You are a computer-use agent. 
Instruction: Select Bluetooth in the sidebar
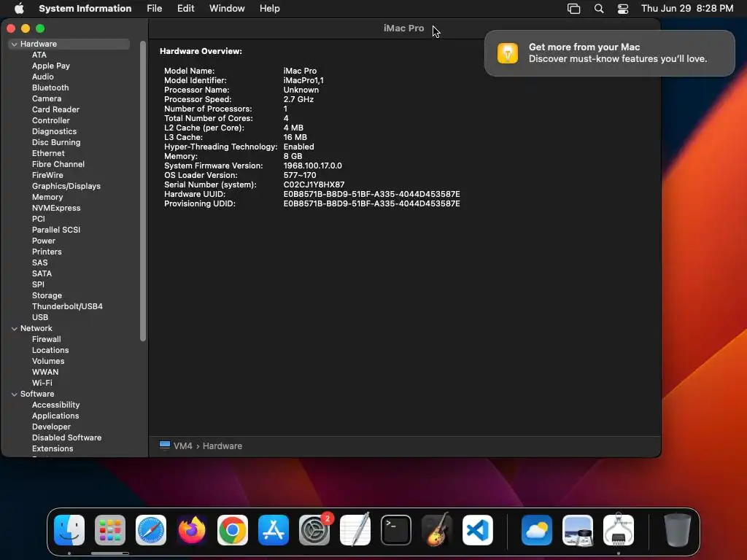click(x=50, y=87)
